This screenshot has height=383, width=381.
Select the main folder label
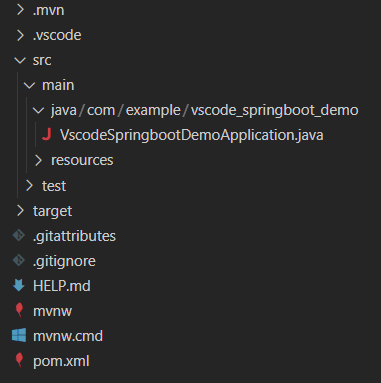tap(58, 85)
